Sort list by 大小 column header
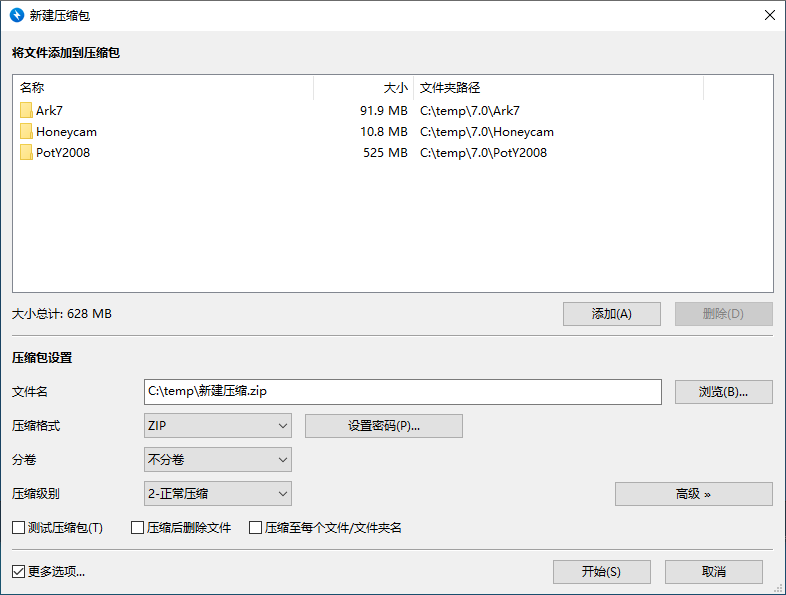Viewport: 786px width, 595px height. (362, 88)
